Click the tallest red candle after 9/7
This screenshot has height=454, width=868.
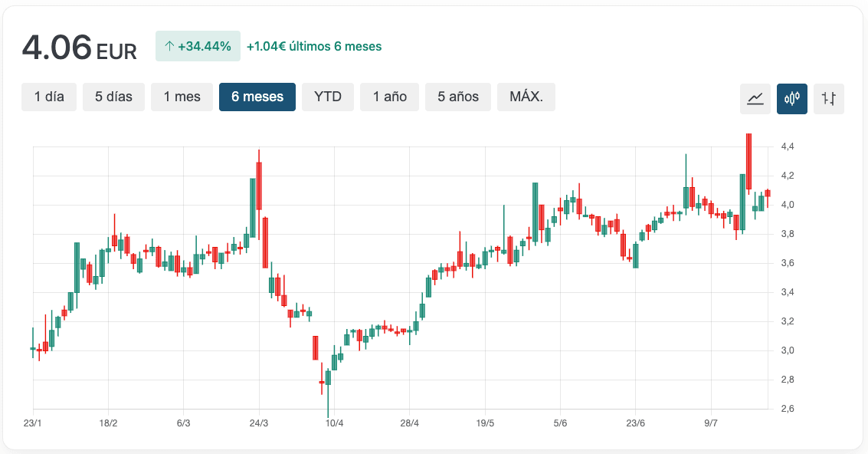(x=748, y=161)
